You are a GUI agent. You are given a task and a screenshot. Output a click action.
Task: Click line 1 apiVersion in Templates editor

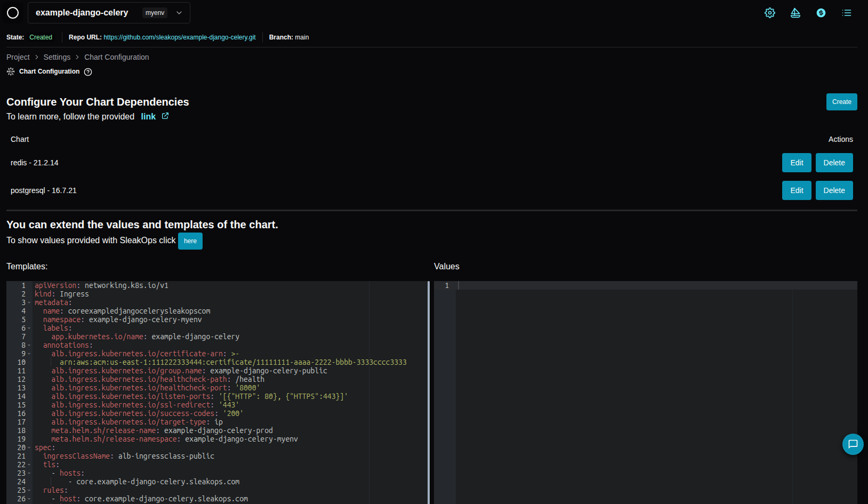[101, 286]
